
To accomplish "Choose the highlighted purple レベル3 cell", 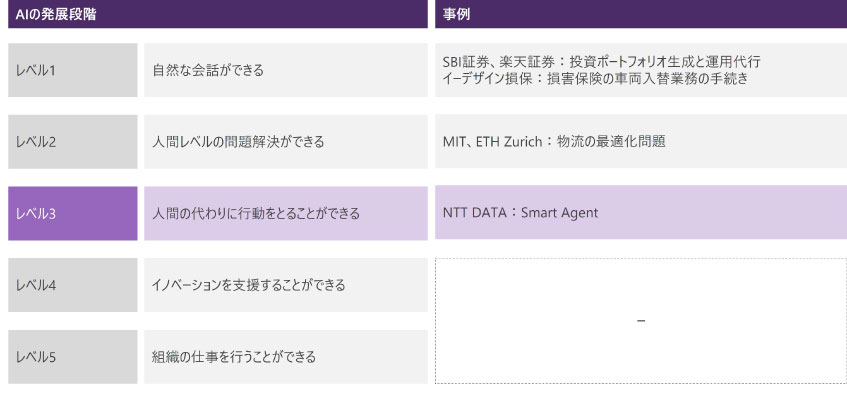I will pyautogui.click(x=72, y=213).
